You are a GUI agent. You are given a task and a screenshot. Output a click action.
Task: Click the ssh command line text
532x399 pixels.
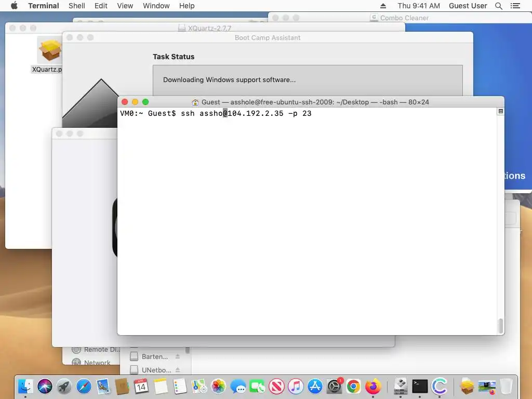pyautogui.click(x=246, y=113)
